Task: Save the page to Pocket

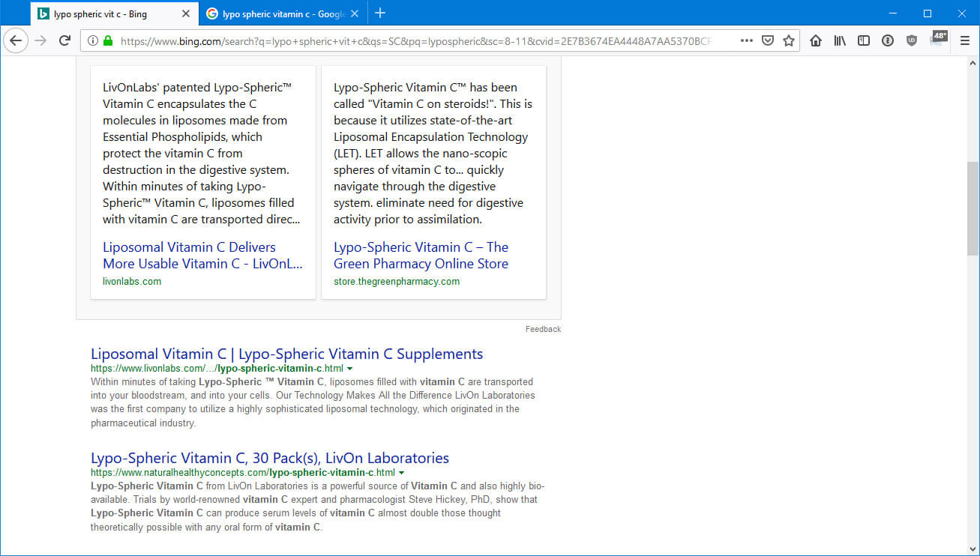Action: point(768,40)
